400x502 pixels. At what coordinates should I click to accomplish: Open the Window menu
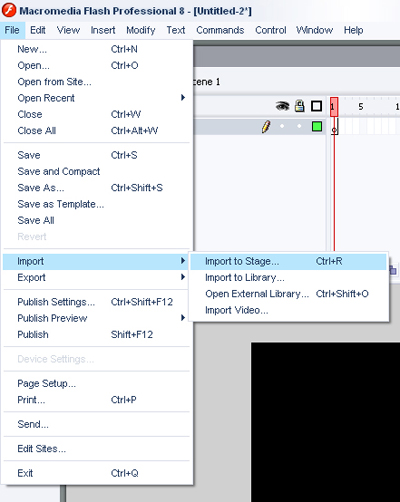315,30
